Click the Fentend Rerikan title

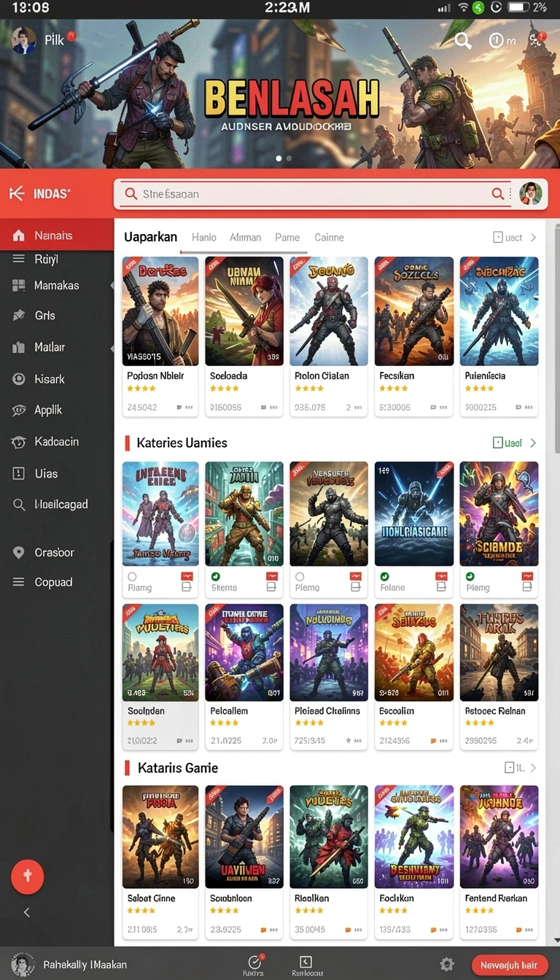click(x=496, y=898)
